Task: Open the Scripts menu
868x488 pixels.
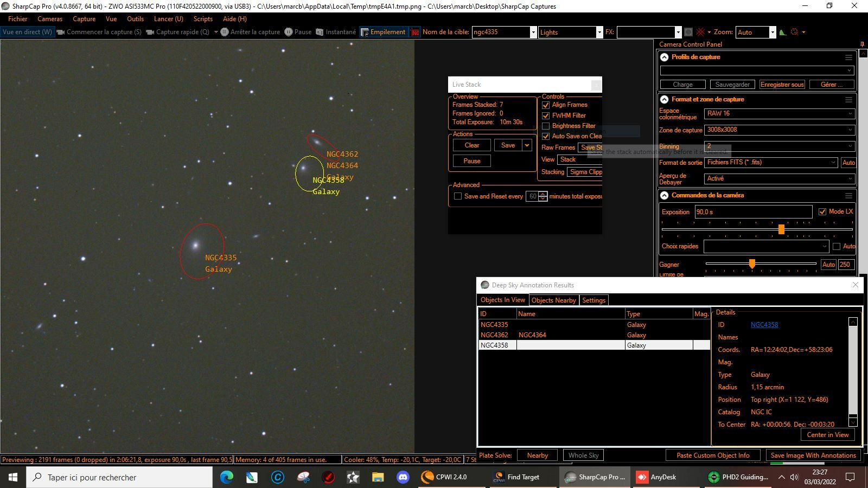Action: point(203,19)
